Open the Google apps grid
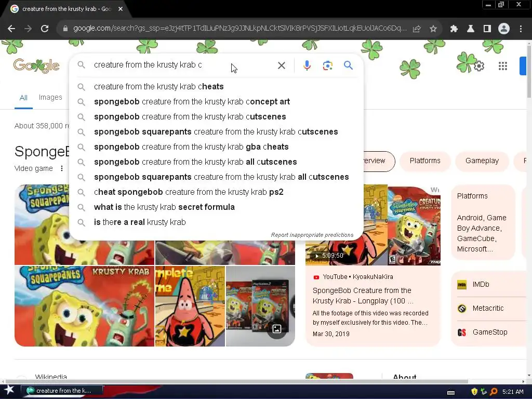The height and width of the screenshot is (399, 532). click(503, 66)
